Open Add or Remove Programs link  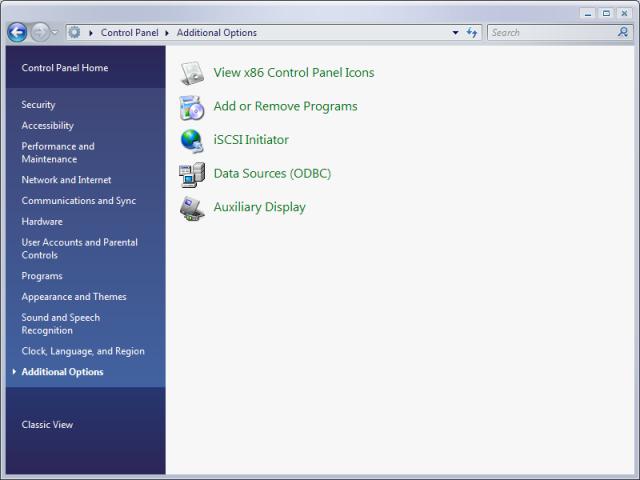(x=285, y=107)
